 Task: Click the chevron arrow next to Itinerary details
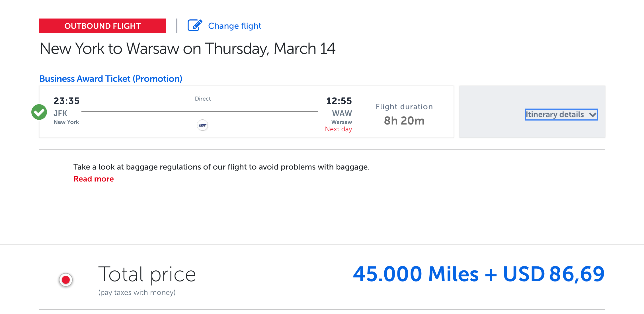tap(593, 115)
